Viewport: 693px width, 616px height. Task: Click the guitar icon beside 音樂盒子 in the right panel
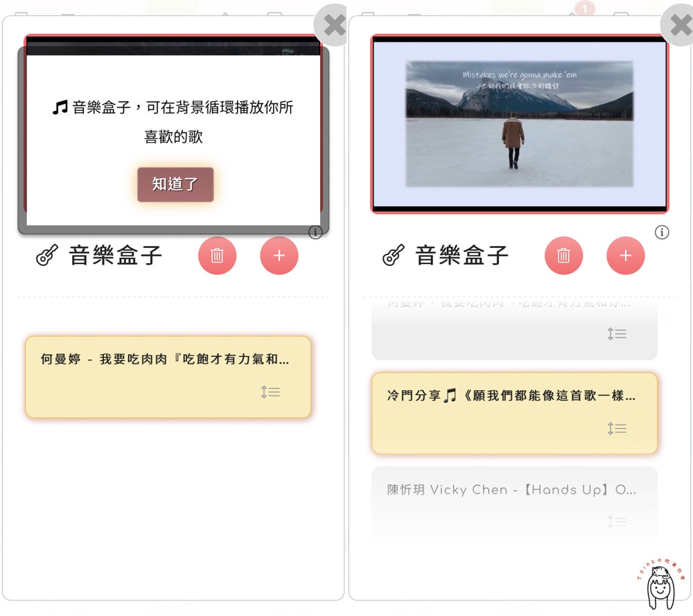[x=394, y=256]
